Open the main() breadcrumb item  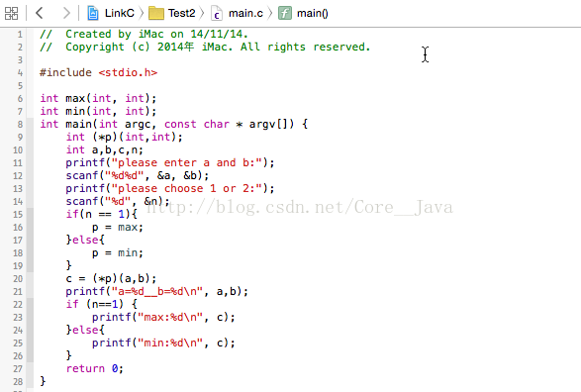click(313, 13)
